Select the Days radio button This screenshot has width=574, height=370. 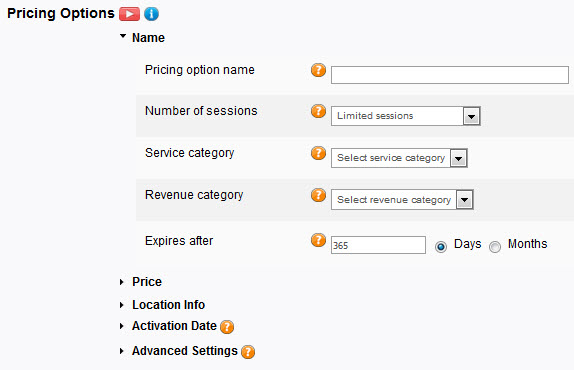pos(441,247)
